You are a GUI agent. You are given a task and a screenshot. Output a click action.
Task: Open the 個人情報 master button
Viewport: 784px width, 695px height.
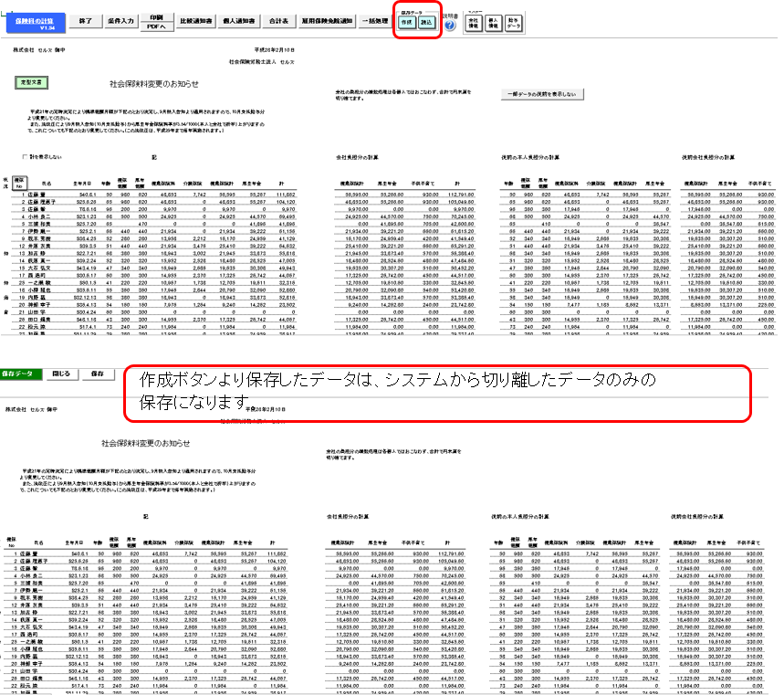[494, 23]
